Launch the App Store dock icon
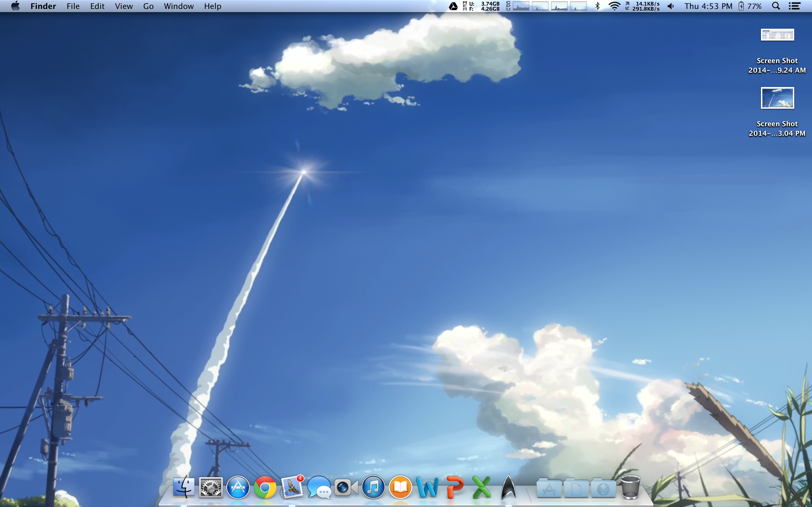This screenshot has width=812, height=507. (238, 487)
